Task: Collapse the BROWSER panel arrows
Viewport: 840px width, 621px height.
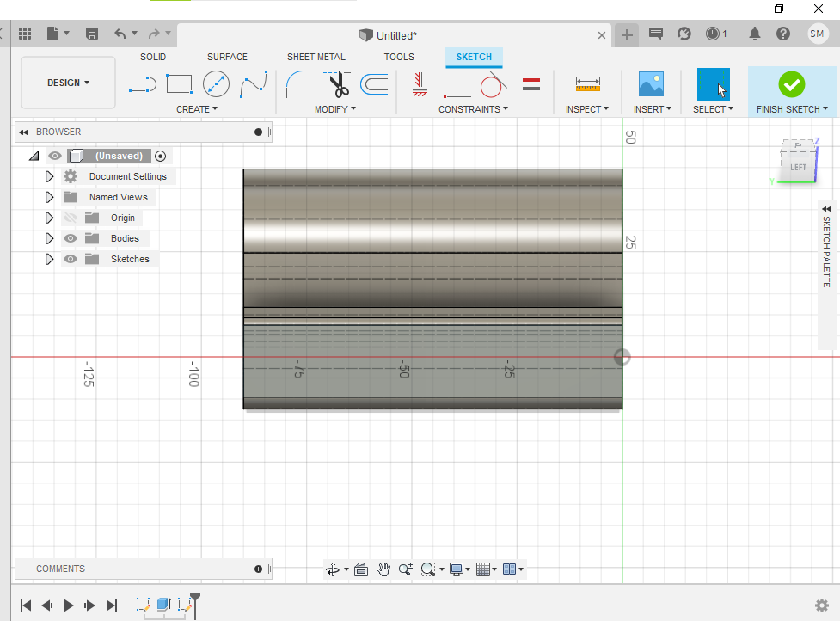Action: pyautogui.click(x=23, y=132)
